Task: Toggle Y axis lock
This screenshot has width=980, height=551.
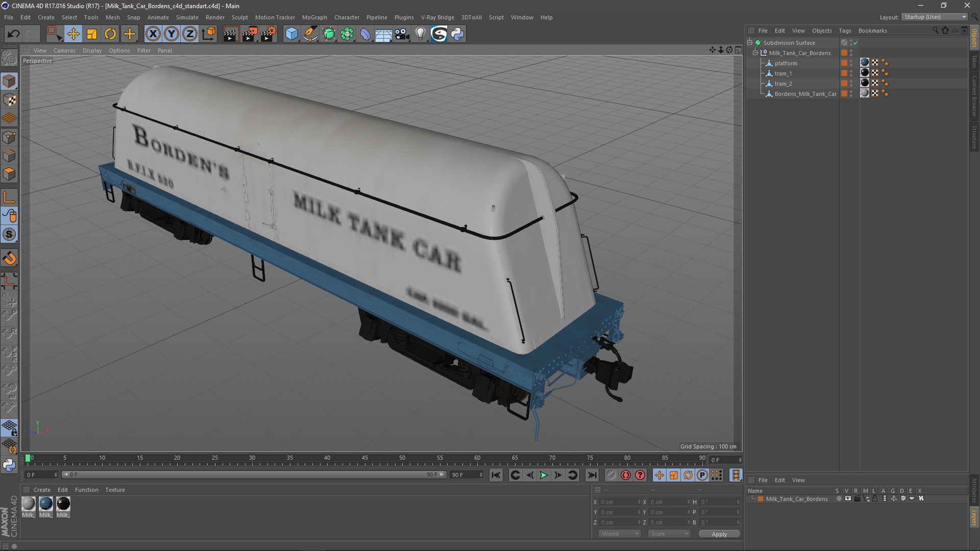Action: [171, 34]
